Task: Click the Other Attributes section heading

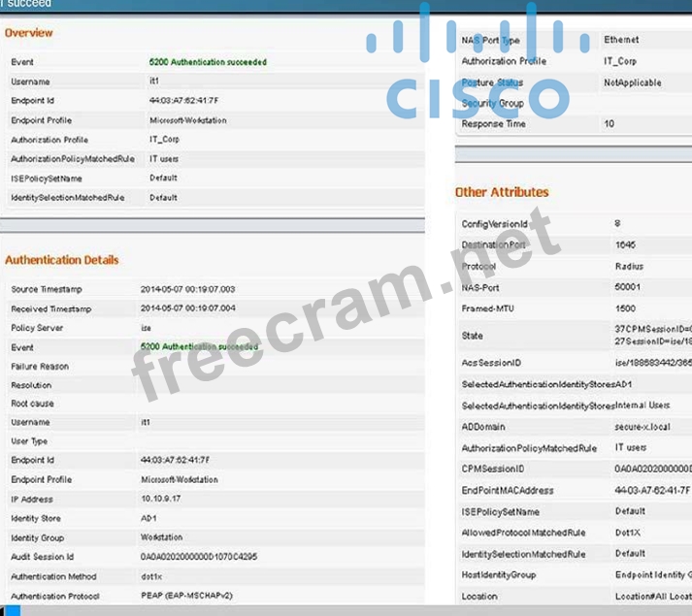Action: click(x=502, y=192)
